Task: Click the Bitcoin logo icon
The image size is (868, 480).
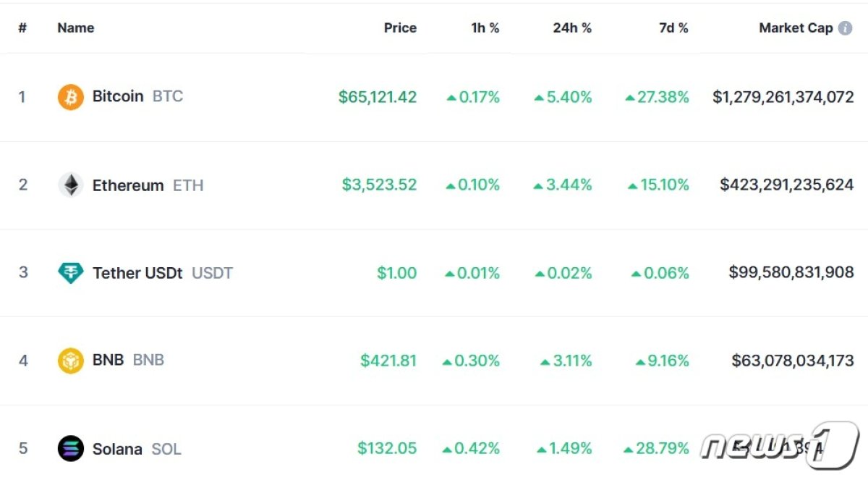Action: [x=71, y=97]
